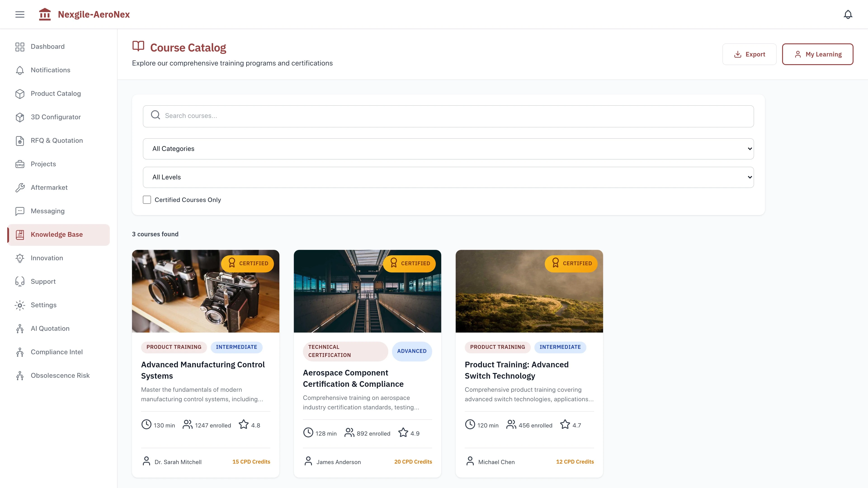This screenshot has height=488, width=868.
Task: Click the Innovation lightbulb icon
Action: coord(20,258)
